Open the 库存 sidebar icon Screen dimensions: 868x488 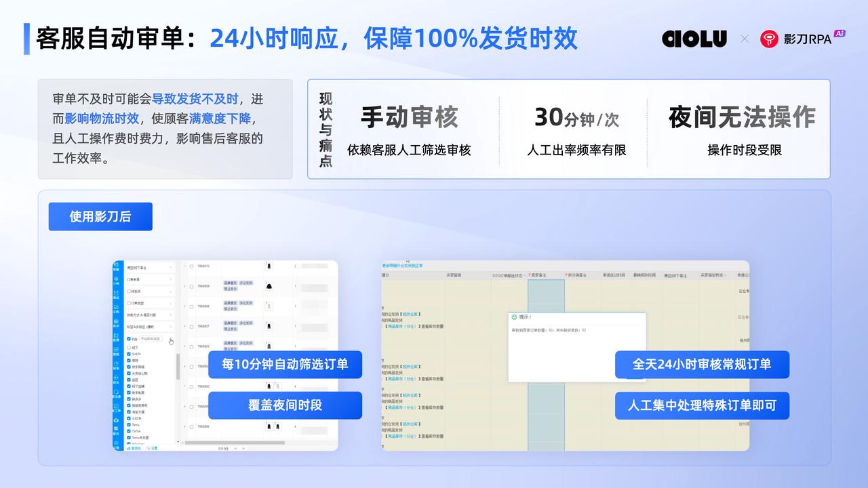[x=116, y=324]
